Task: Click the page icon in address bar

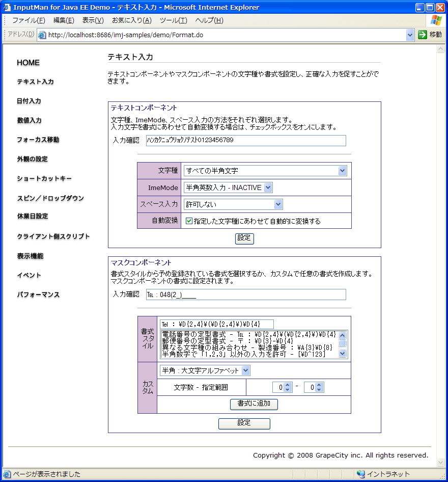Action: pos(43,35)
